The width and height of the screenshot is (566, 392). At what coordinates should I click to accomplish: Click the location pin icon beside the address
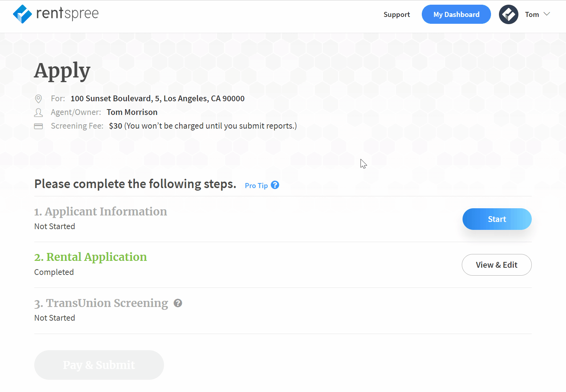coord(39,98)
